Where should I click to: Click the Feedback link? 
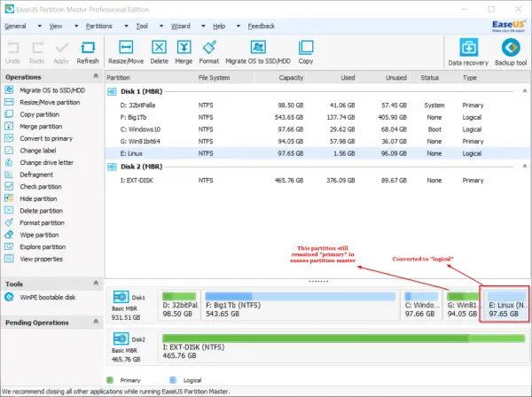(x=262, y=26)
